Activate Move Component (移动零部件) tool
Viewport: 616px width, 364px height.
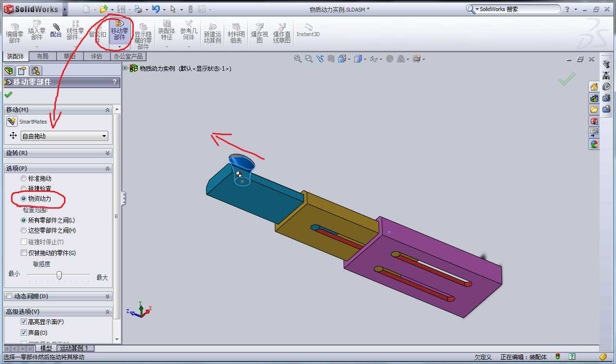coord(119,30)
